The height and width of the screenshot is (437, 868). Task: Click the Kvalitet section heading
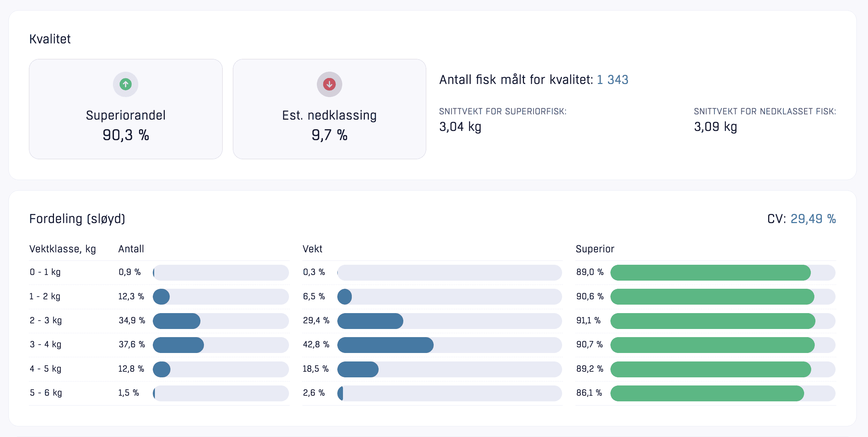click(50, 39)
